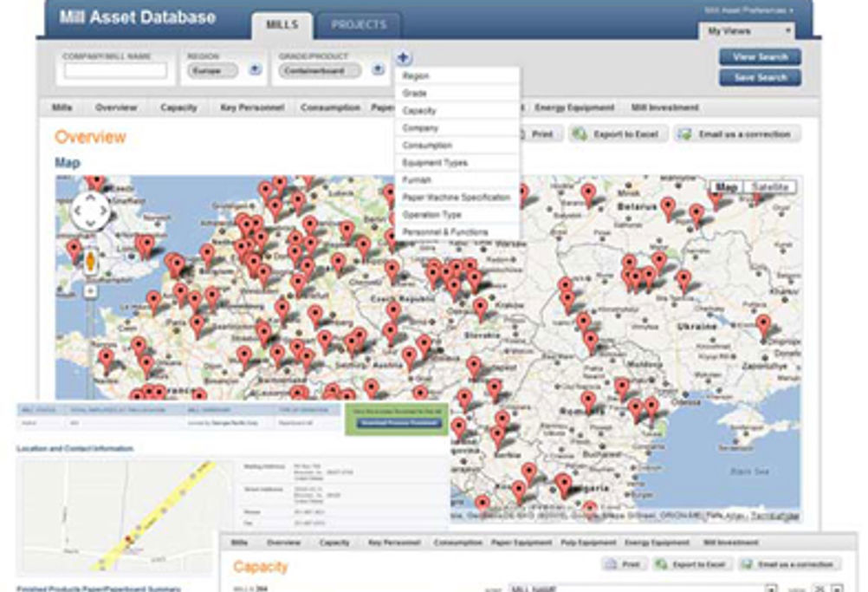Click the map zoom slider track
This screenshot has width=868, height=592.
coord(91,349)
